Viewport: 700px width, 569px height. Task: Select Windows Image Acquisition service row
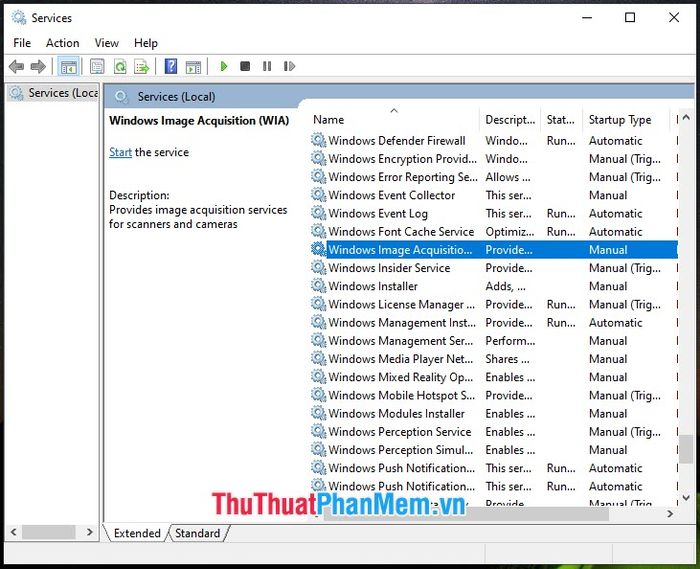pos(493,250)
